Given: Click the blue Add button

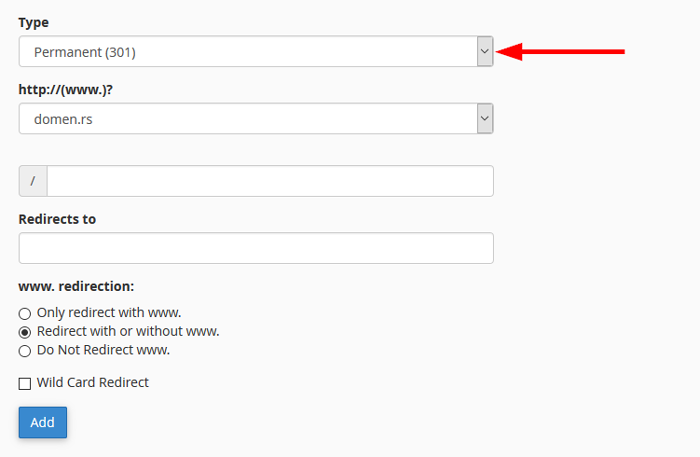Looking at the screenshot, I should (43, 422).
